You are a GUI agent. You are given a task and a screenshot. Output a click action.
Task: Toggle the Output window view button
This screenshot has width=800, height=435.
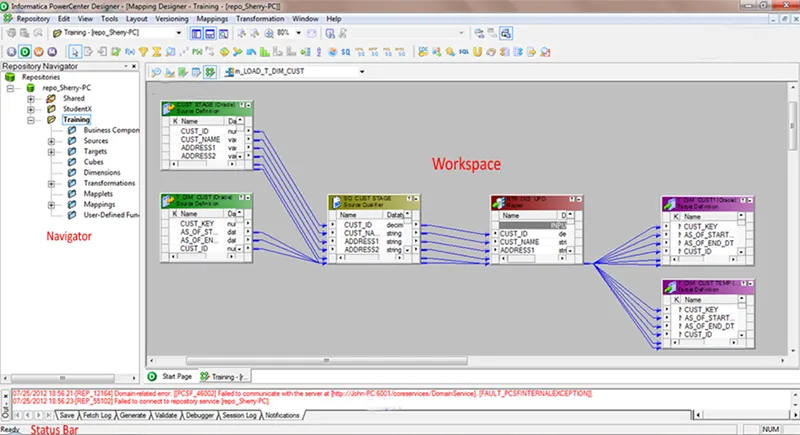coord(210,33)
